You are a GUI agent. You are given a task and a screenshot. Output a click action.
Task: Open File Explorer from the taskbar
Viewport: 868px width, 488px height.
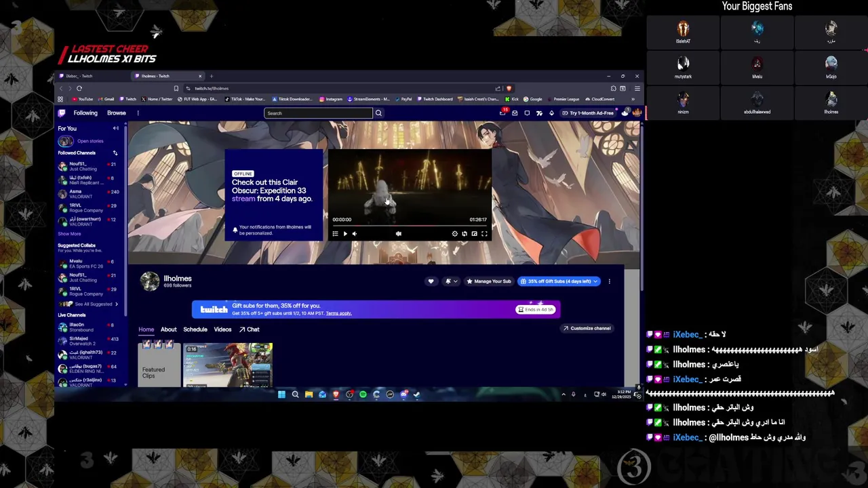[309, 394]
